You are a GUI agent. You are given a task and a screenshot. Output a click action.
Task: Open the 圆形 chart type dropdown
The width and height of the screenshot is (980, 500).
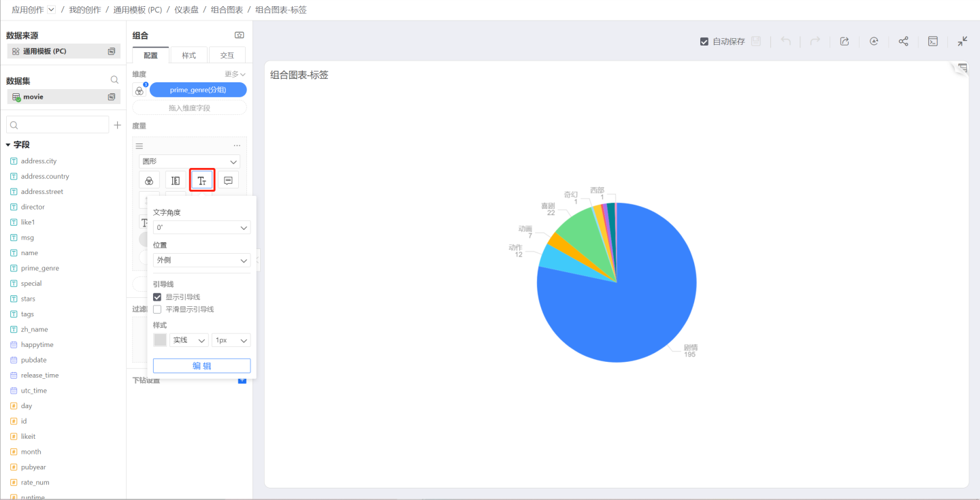[189, 162]
